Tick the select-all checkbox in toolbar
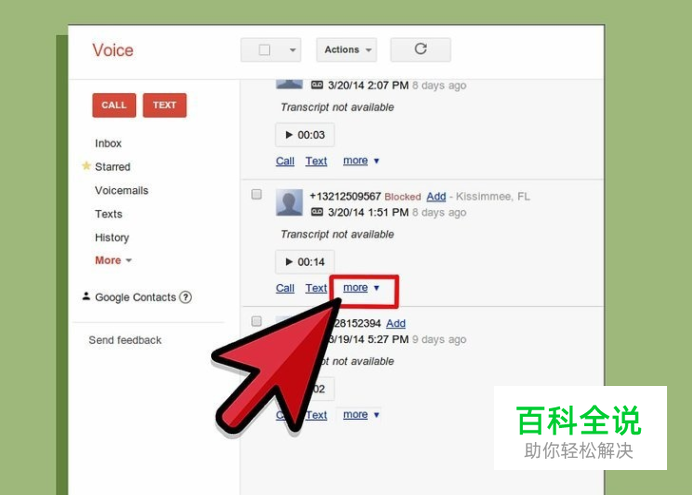692x495 pixels. click(x=264, y=50)
